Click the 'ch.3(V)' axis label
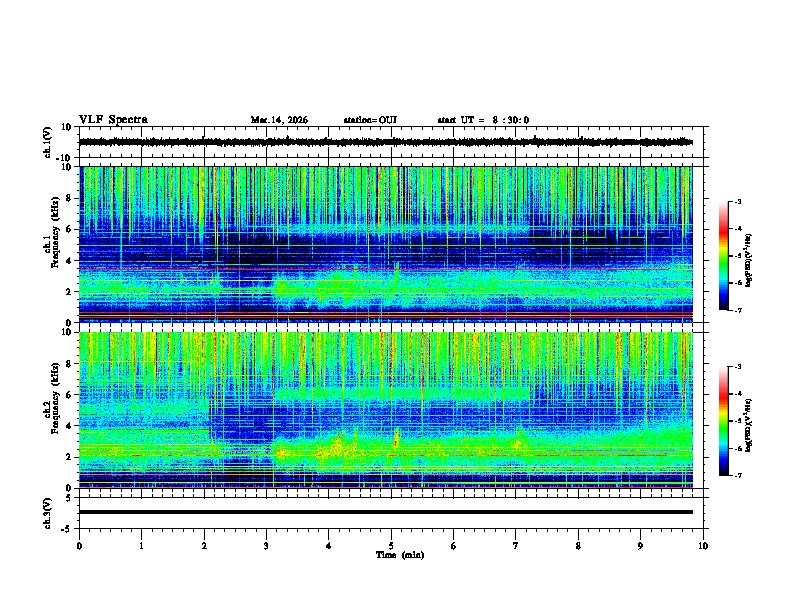The height and width of the screenshot is (612, 792). point(48,513)
